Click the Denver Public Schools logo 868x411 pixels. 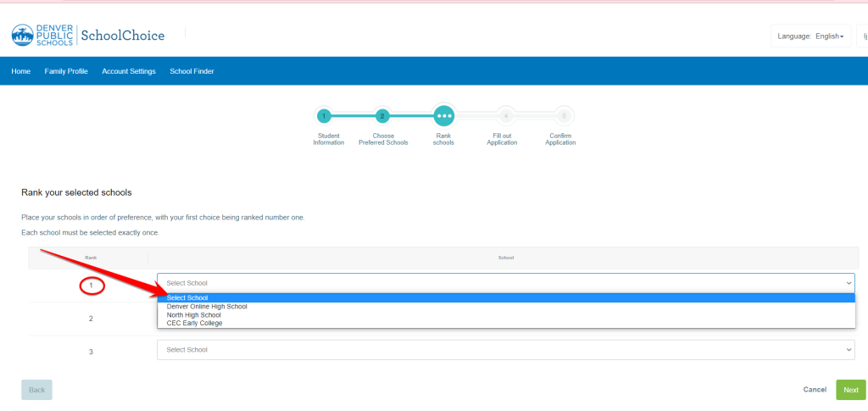42,36
